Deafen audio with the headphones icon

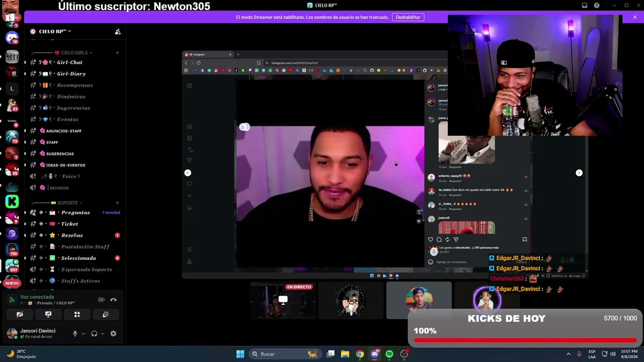coord(94,333)
